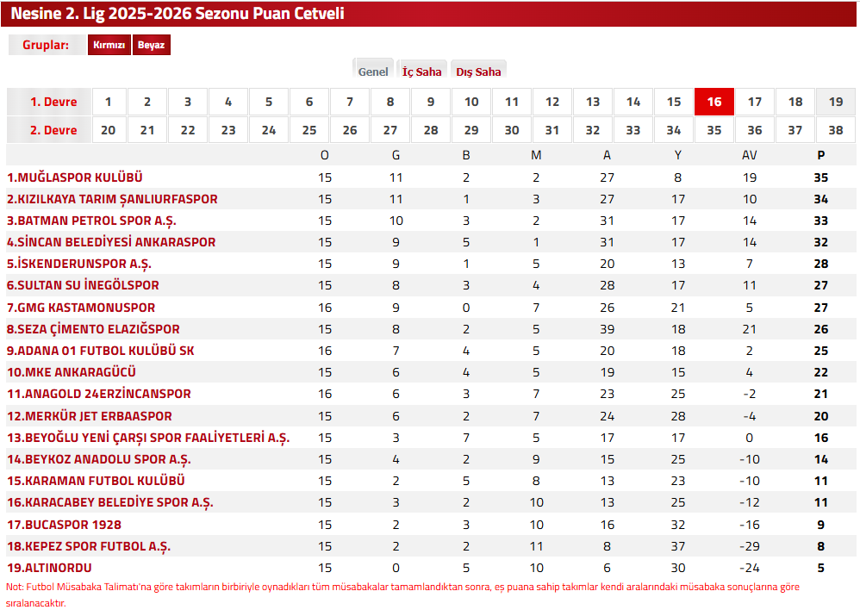Click the Altınordu team link
The width and height of the screenshot is (860, 616).
pos(49,568)
